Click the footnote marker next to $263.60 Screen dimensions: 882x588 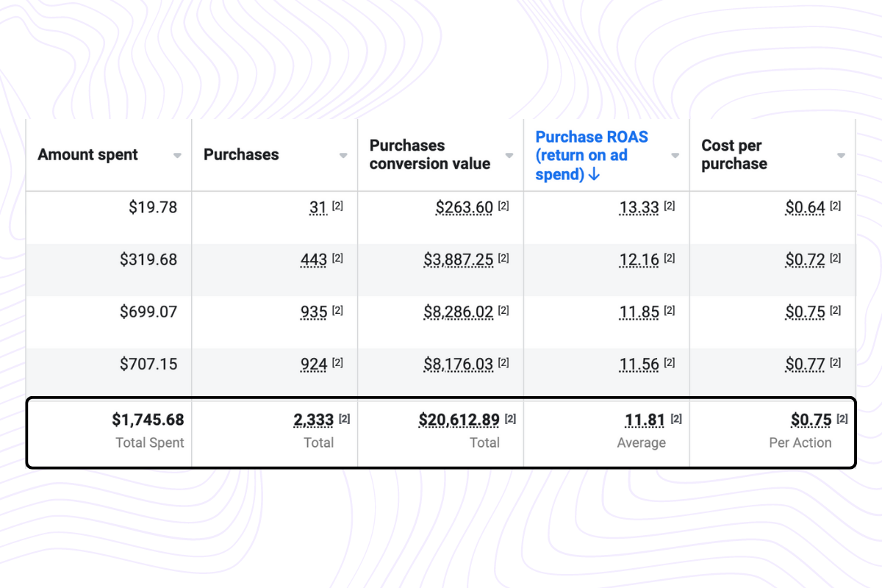(503, 207)
